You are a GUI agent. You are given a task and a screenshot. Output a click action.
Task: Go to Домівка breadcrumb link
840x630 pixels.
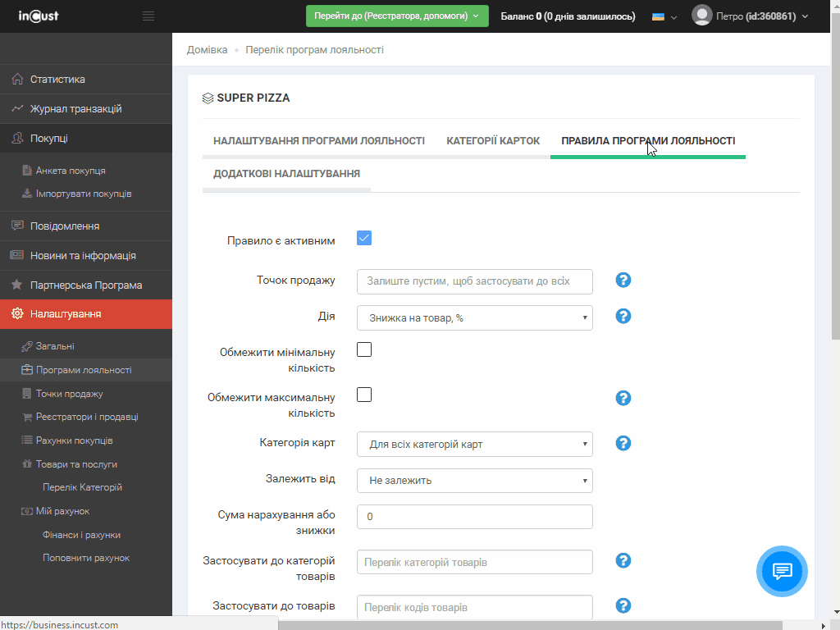(207, 50)
